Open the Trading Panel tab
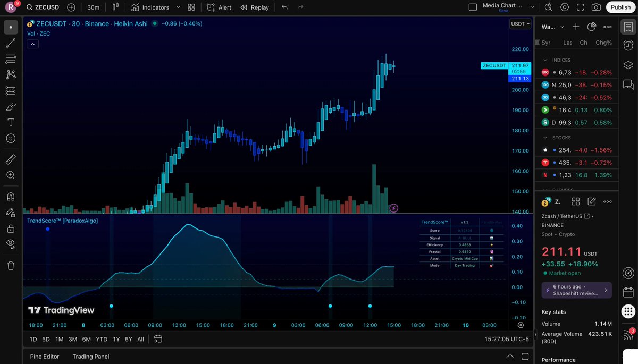Image resolution: width=638 pixels, height=364 pixels. tap(91, 357)
